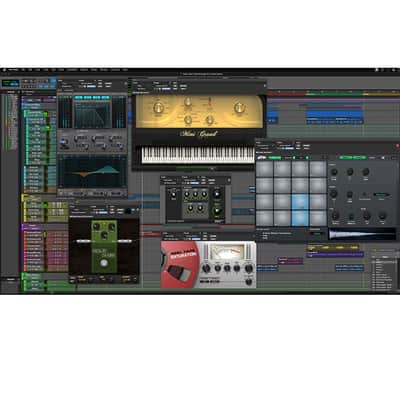
Task: Click the red button on drum machine window
Action: (397, 146)
